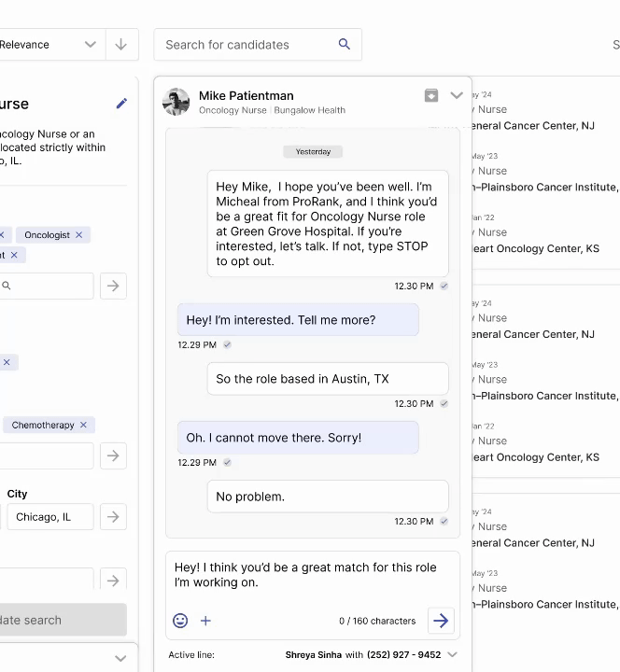
Task: Expand the panel chevron below update search
Action: click(x=120, y=658)
